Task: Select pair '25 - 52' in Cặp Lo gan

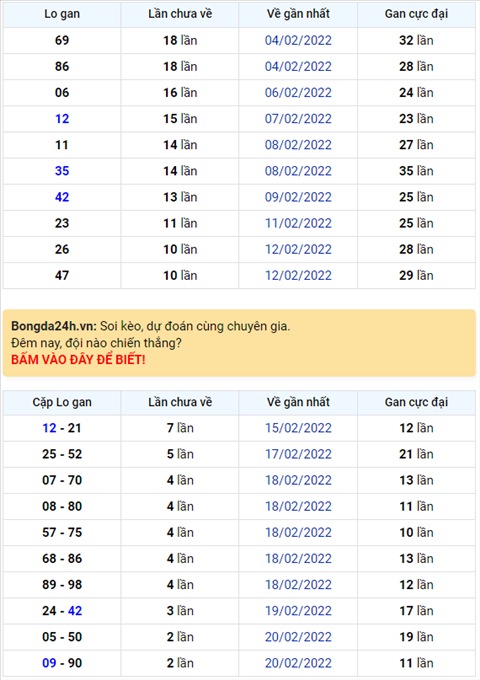Action: coord(62,454)
